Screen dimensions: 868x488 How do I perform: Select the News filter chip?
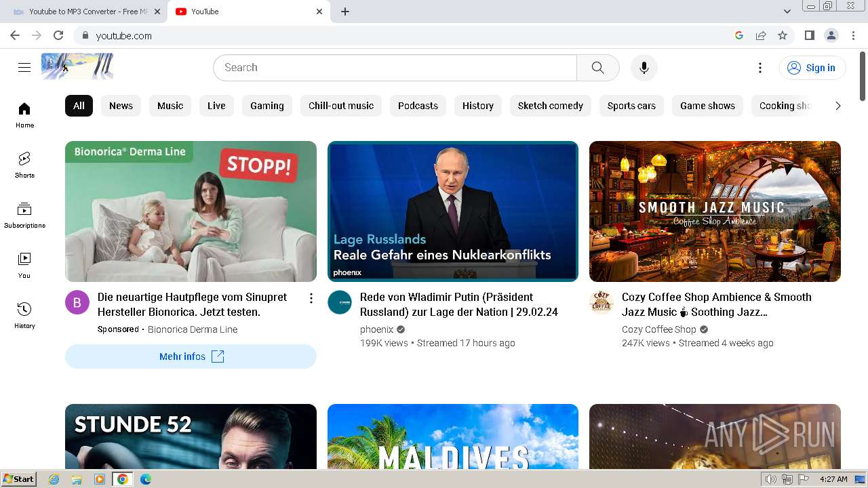tap(121, 106)
